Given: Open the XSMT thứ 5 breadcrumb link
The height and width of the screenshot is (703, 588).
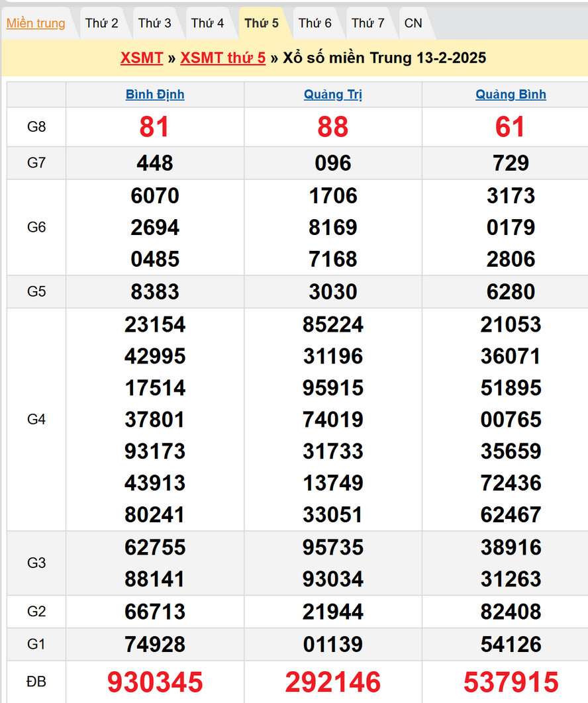Looking at the screenshot, I should tap(222, 58).
